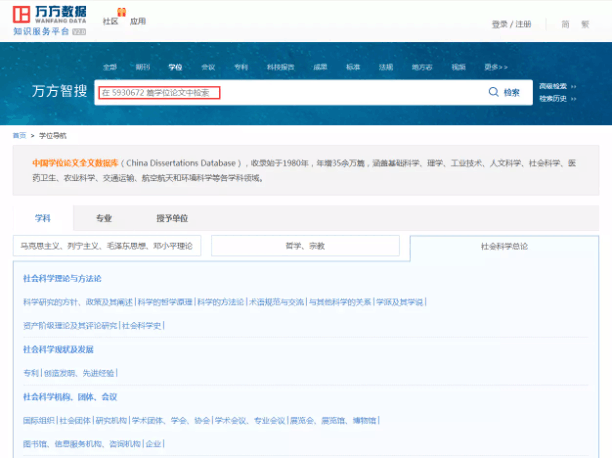The image size is (612, 458).
Task: Select the 科技报告 search category
Action: 280,67
